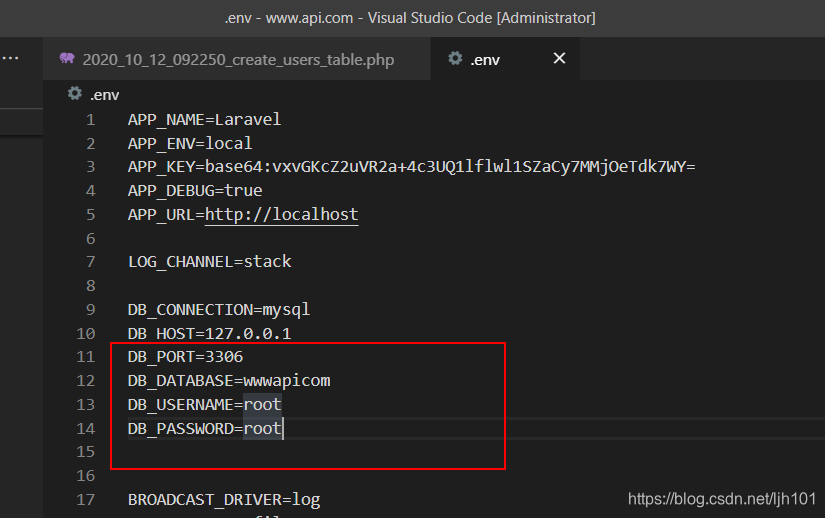Select the .env editor tab
The width and height of the screenshot is (825, 518).
pyautogui.click(x=505, y=59)
